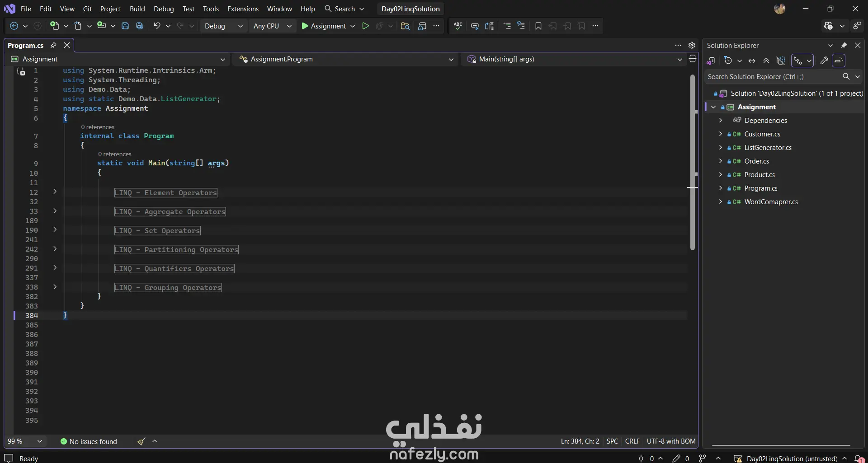Open the Git menu
The width and height of the screenshot is (868, 463).
click(x=87, y=9)
